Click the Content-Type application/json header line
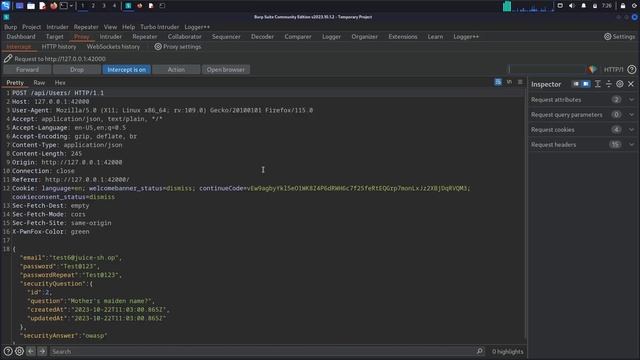The height and width of the screenshot is (360, 640). 67,145
